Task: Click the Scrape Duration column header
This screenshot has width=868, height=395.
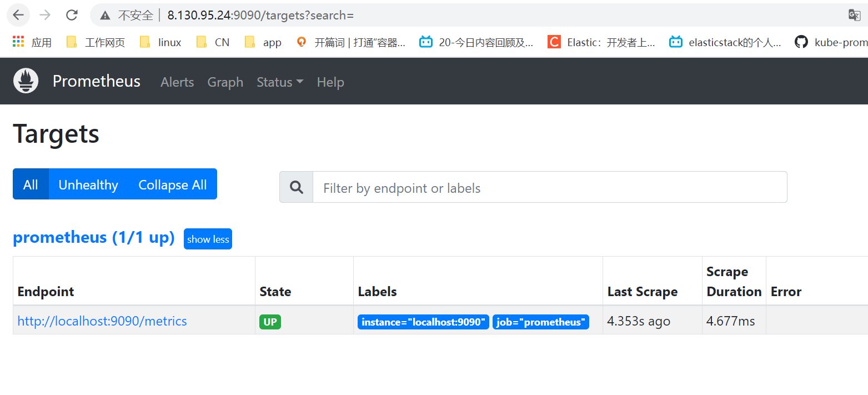Action: point(734,282)
